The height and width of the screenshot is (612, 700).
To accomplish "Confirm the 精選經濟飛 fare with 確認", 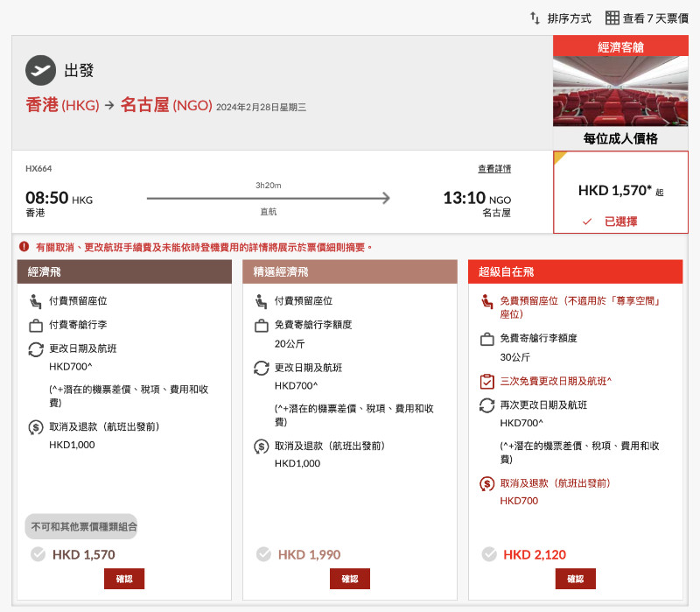I will click(349, 579).
